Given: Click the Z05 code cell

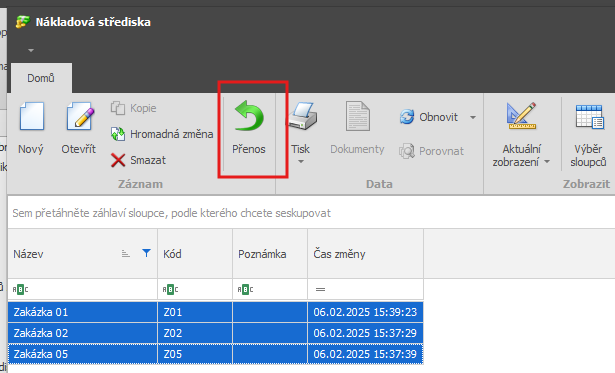Looking at the screenshot, I should coord(195,354).
